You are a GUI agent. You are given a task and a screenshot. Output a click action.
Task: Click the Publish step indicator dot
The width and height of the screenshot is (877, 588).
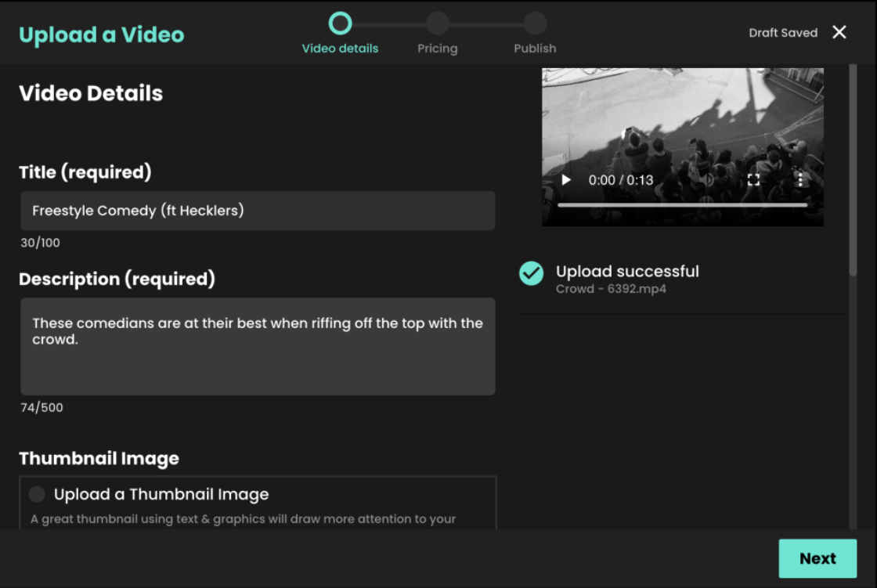pos(535,23)
